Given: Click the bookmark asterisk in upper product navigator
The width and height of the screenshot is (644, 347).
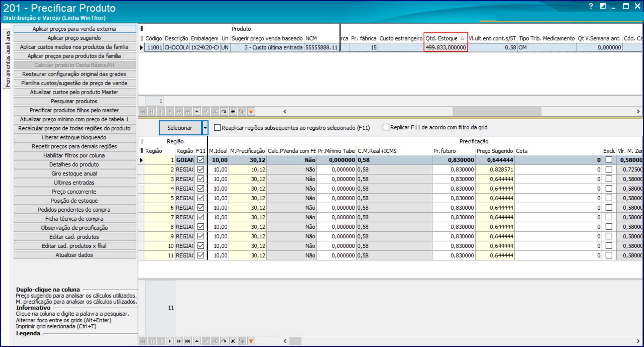Looking at the screenshot, I should pos(233,112).
